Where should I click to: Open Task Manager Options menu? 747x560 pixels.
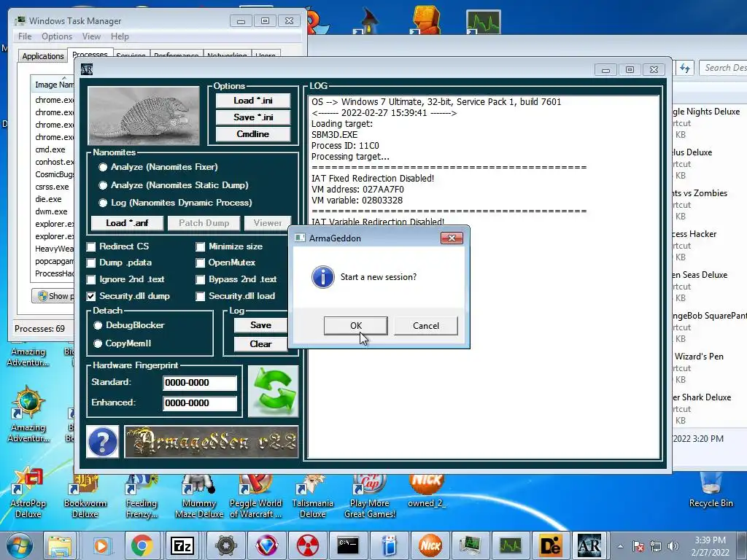pyautogui.click(x=57, y=36)
